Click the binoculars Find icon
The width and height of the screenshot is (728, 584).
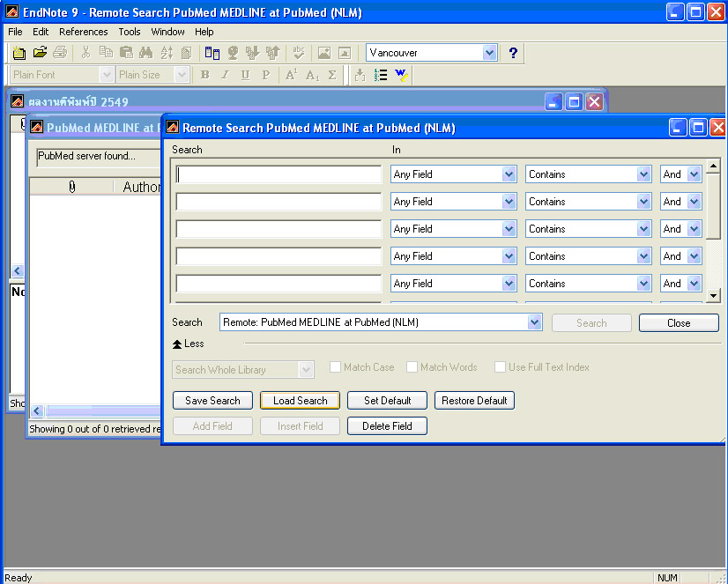(x=145, y=53)
